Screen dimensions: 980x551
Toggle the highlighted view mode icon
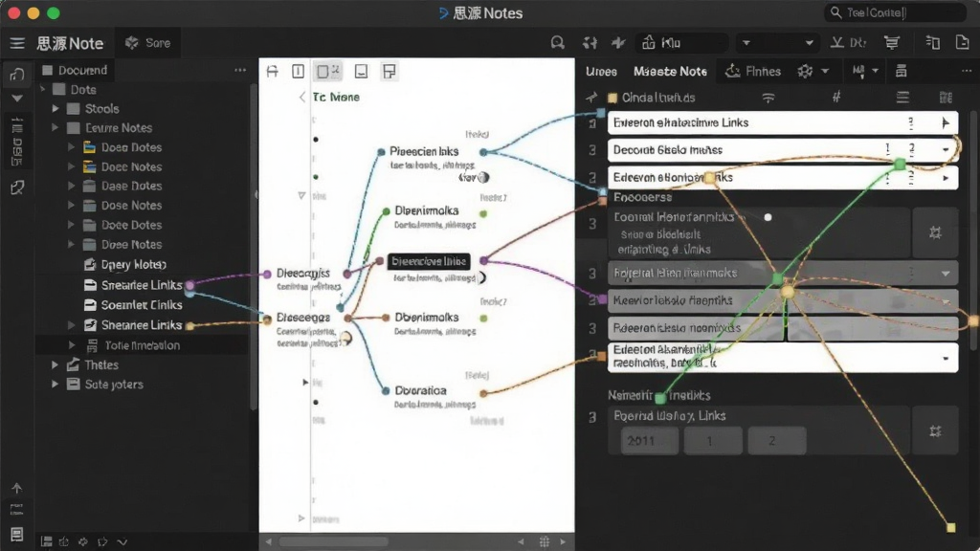pos(327,71)
